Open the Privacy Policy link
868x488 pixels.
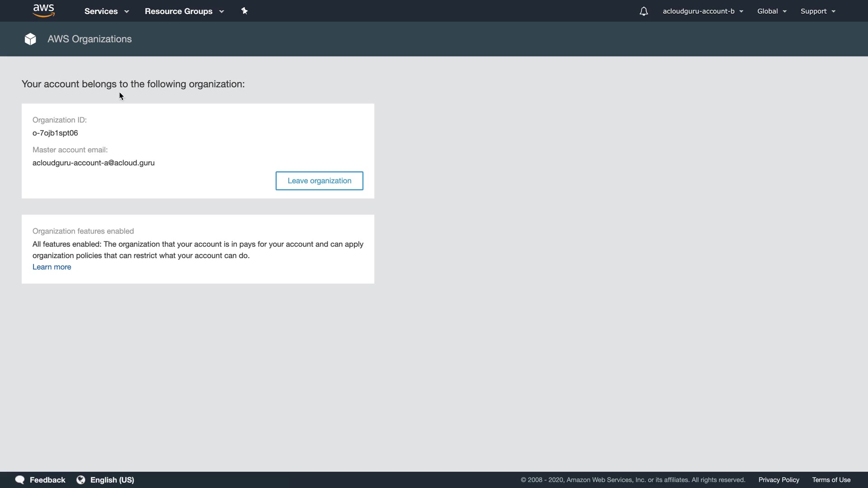coord(778,480)
